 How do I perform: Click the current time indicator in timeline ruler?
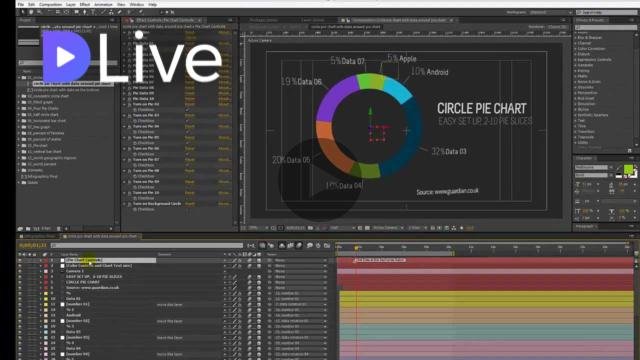point(356,247)
